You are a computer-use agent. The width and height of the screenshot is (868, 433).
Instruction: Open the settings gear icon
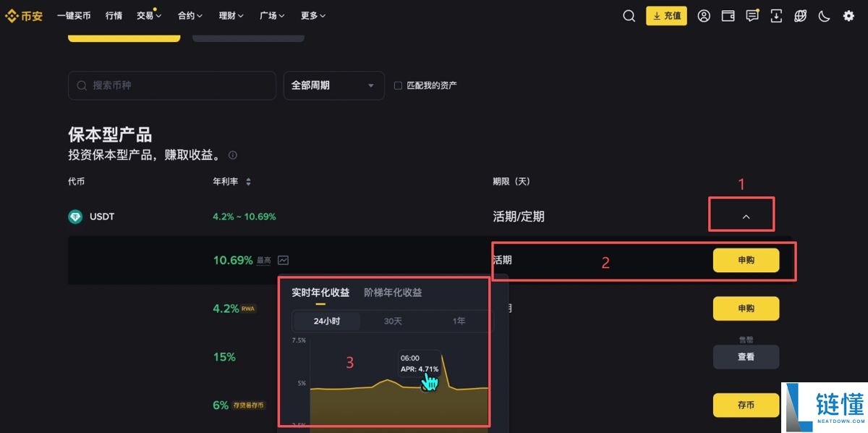coord(848,15)
